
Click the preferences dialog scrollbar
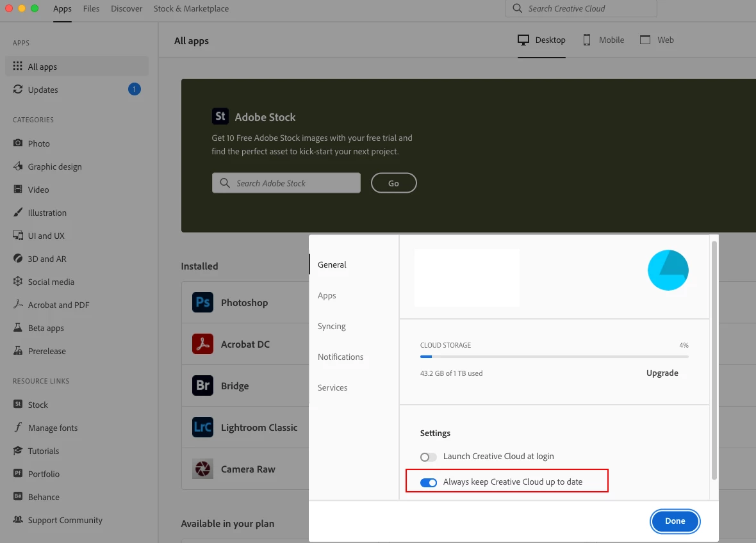[714, 361]
